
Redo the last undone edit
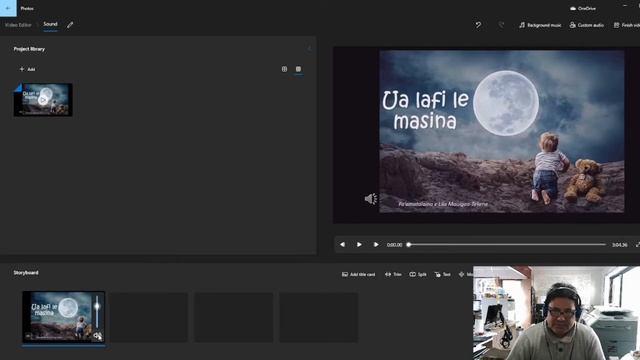[501, 25]
